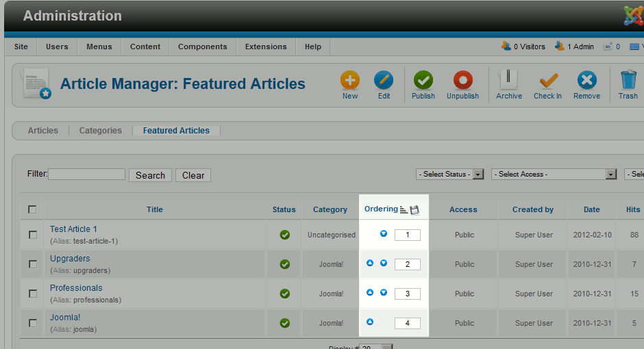
Task: Hit the Remove toolbar icon
Action: pyautogui.click(x=586, y=81)
